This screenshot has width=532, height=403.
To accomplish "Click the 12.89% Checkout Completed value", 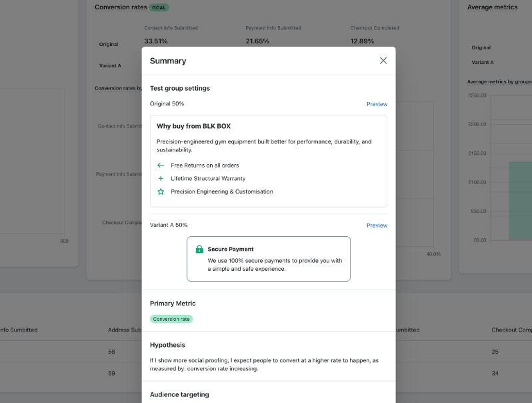I will click(x=362, y=41).
